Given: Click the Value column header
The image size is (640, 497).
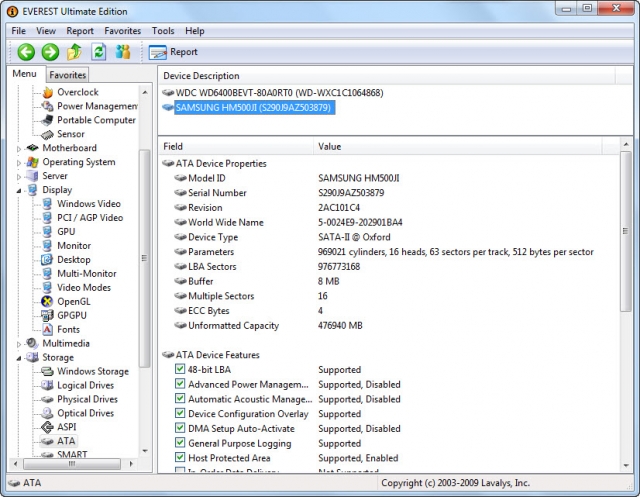Looking at the screenshot, I should pyautogui.click(x=457, y=146).
